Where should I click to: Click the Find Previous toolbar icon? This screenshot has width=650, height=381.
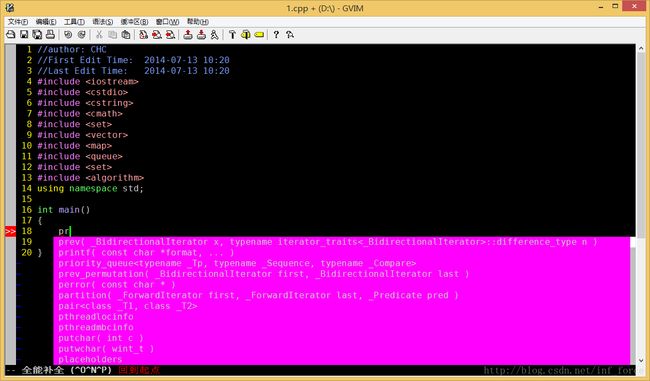click(x=170, y=34)
